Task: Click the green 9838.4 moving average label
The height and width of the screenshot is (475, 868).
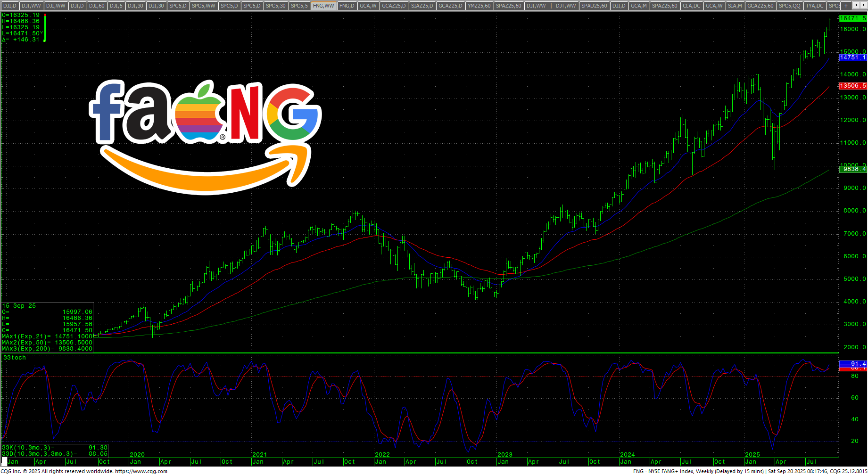Action: (852, 169)
